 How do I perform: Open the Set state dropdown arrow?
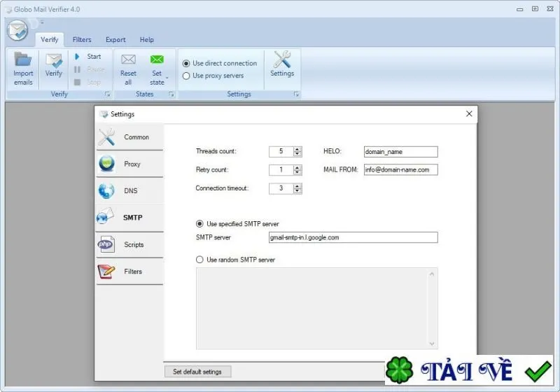(167, 78)
